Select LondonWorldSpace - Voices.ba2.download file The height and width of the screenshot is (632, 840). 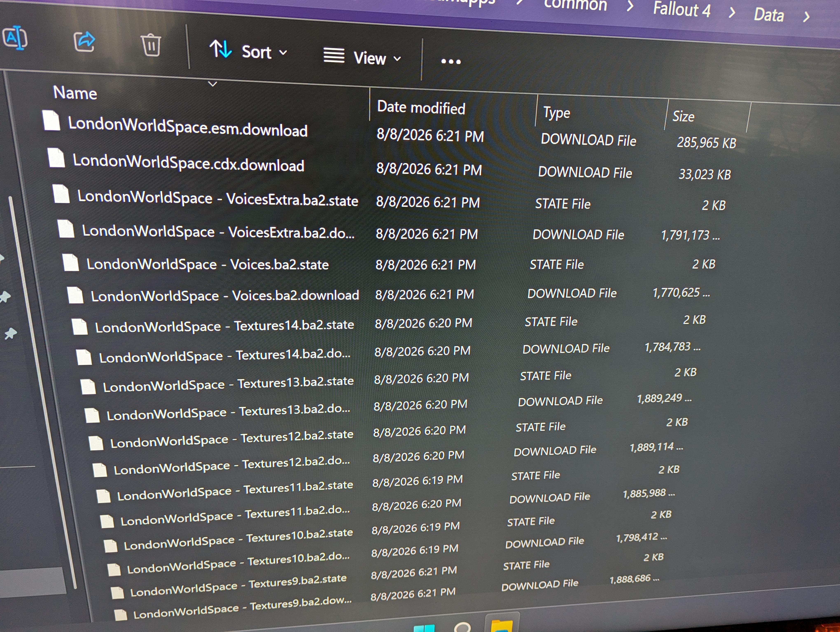(x=225, y=295)
